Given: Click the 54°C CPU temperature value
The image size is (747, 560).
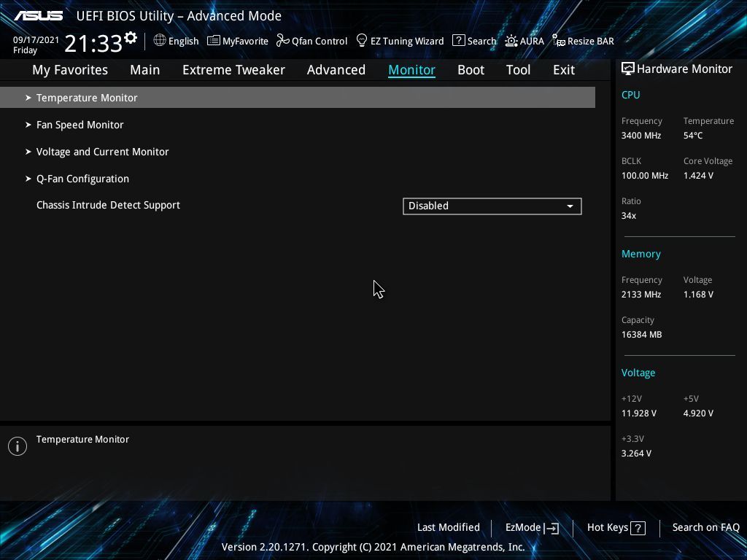Looking at the screenshot, I should coord(693,136).
